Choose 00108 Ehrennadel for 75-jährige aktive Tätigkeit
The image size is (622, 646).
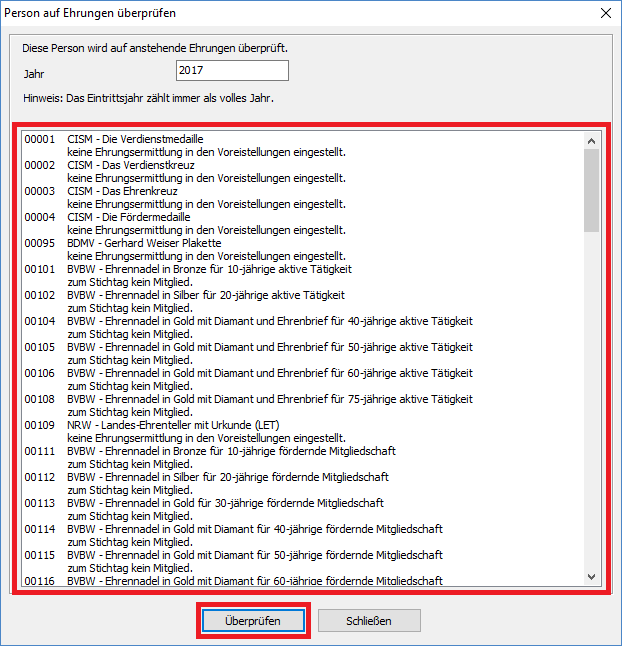click(270, 399)
